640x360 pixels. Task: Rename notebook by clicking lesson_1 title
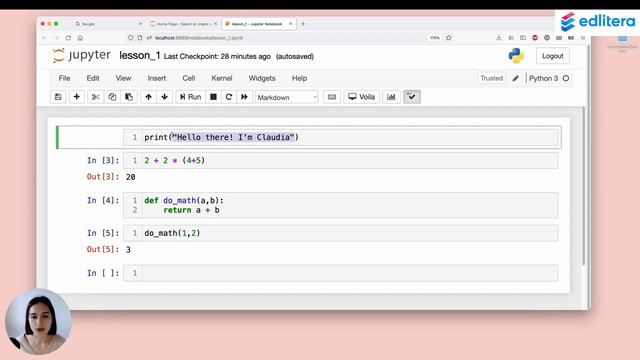(x=140, y=56)
